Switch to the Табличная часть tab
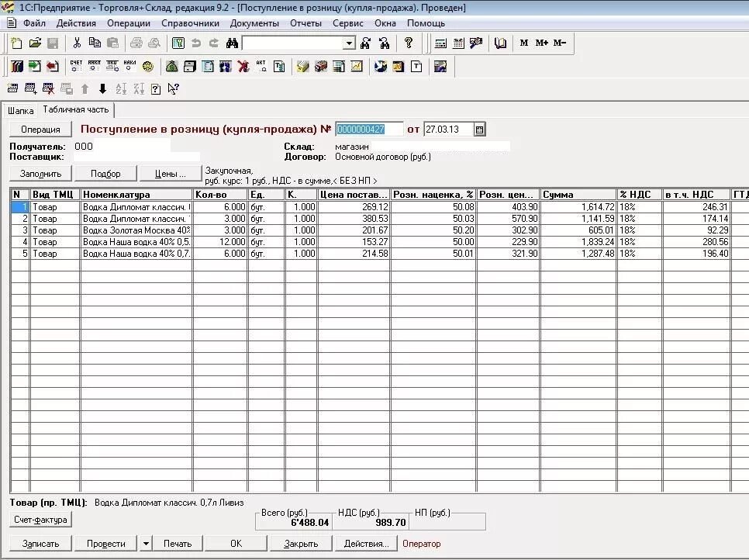 pyautogui.click(x=76, y=110)
